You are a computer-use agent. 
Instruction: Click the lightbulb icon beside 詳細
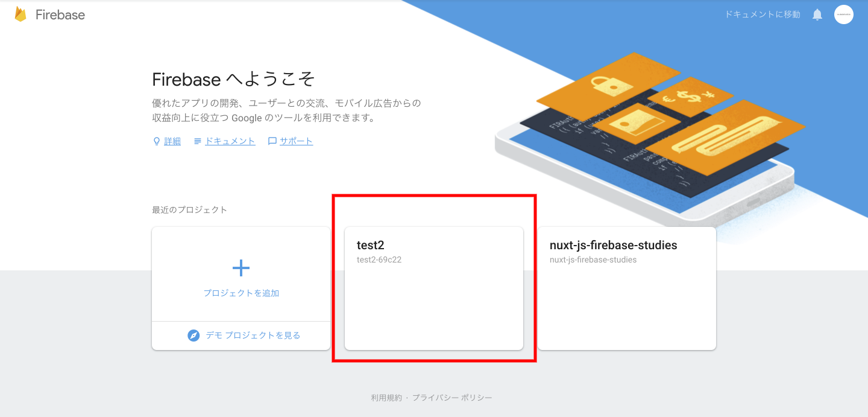pyautogui.click(x=157, y=141)
